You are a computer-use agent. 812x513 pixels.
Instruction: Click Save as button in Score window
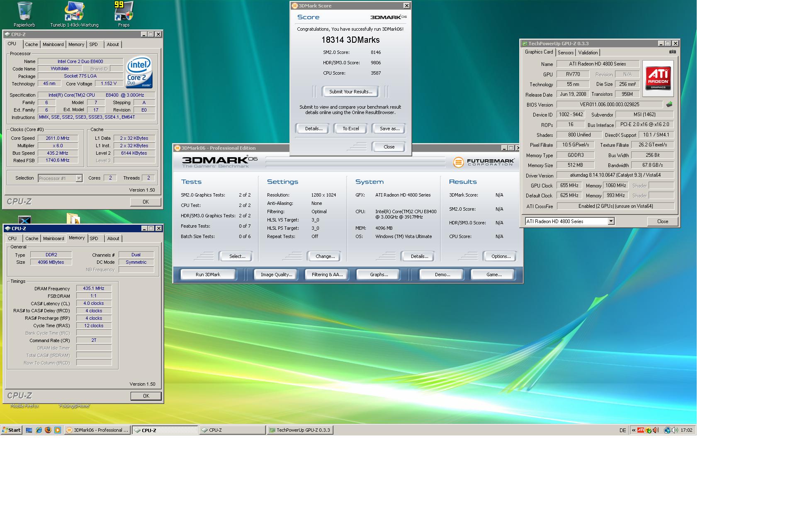[x=389, y=129]
